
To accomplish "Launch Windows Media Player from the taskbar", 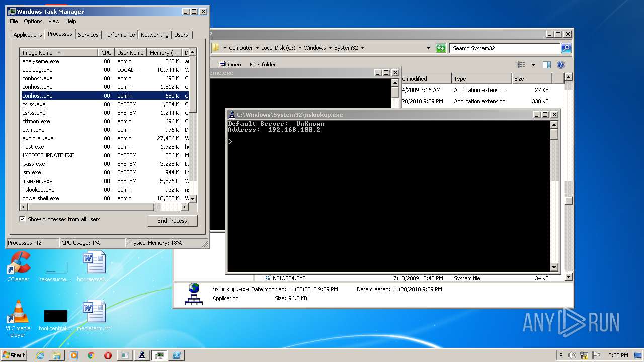I will pos(74,355).
